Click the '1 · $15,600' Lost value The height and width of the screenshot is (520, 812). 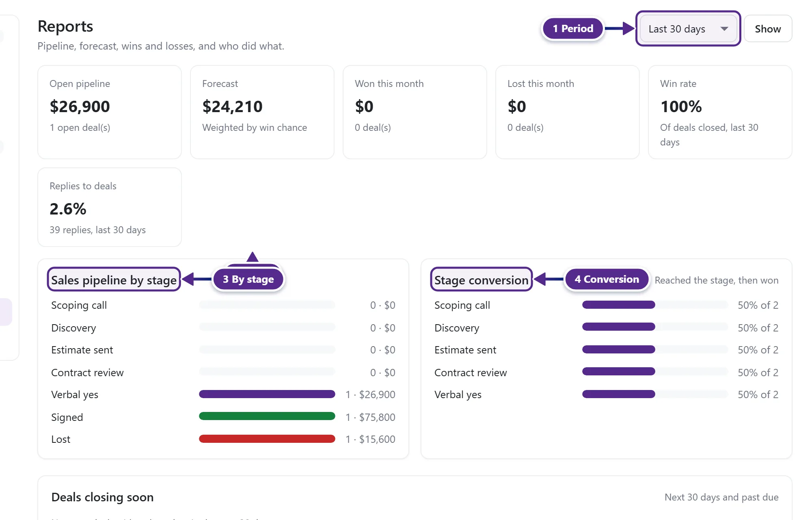[x=370, y=439]
